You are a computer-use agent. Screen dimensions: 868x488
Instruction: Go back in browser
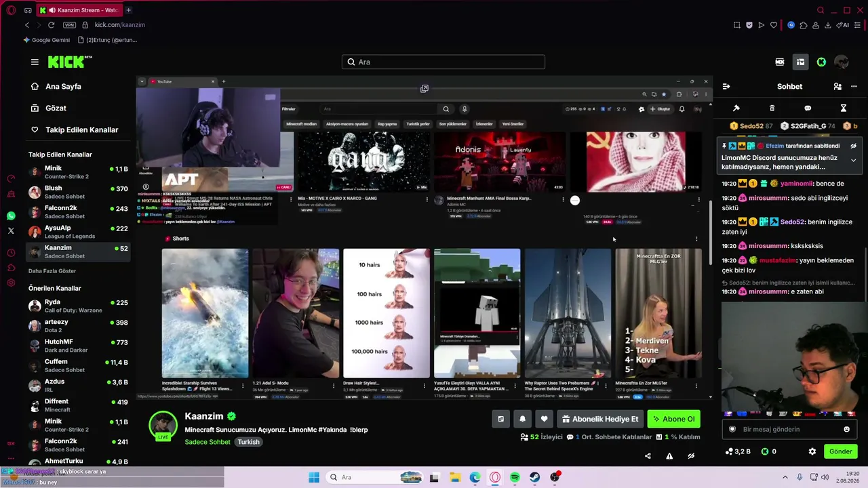pyautogui.click(x=27, y=25)
